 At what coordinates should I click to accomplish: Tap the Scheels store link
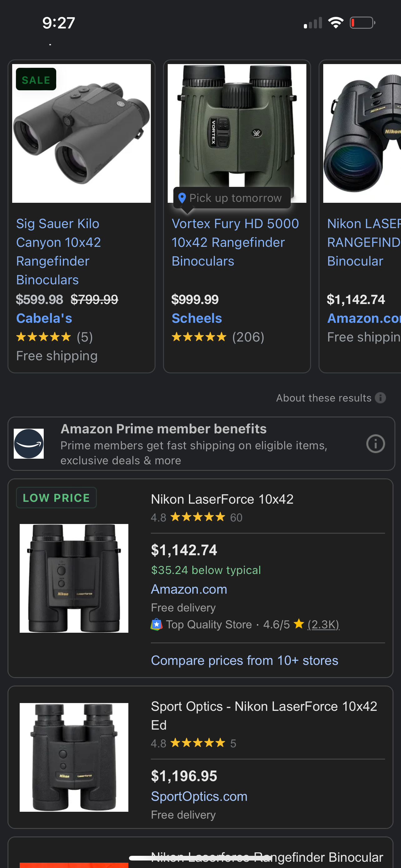(x=197, y=318)
